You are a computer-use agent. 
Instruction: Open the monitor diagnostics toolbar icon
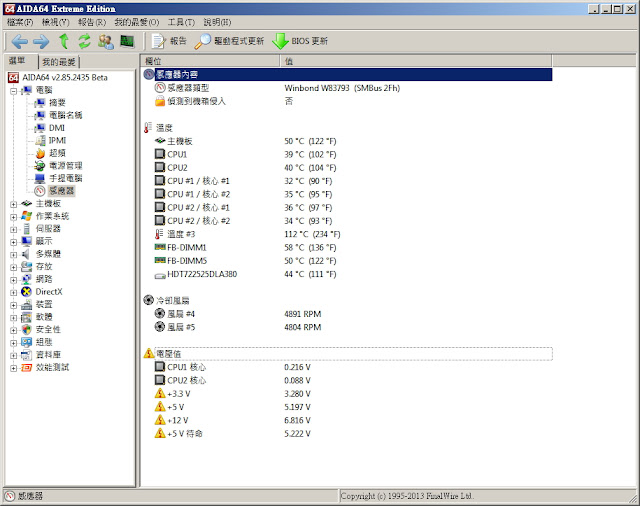127,41
